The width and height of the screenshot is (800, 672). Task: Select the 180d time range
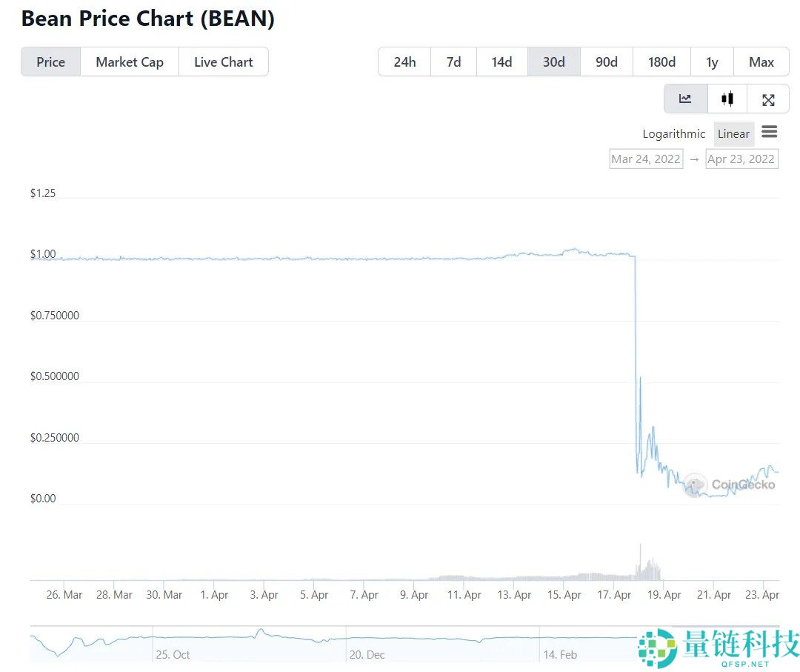point(661,62)
